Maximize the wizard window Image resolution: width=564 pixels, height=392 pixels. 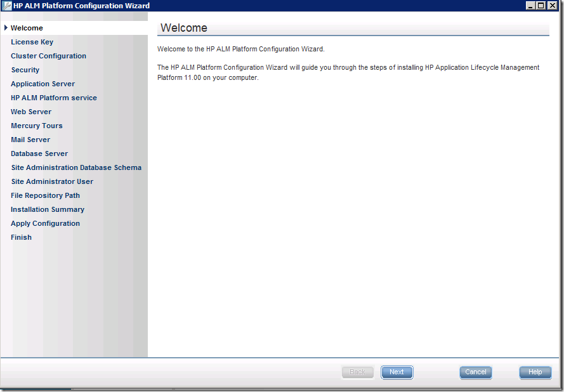pos(541,6)
